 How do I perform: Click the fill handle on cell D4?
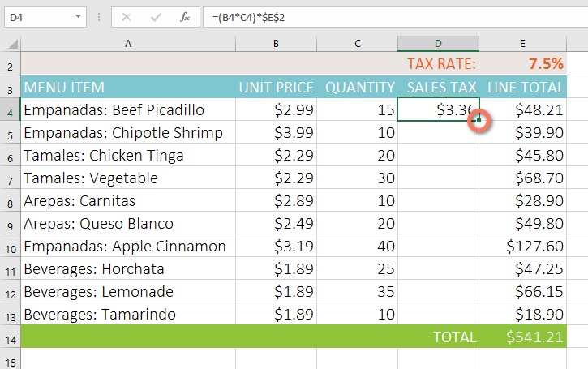click(479, 120)
